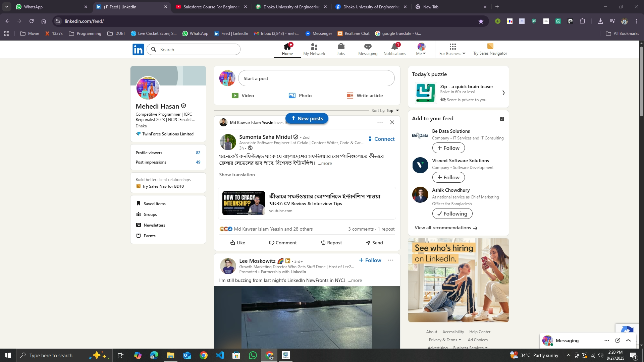This screenshot has width=644, height=362.
Task: Open Notifications bell icon
Action: click(394, 47)
